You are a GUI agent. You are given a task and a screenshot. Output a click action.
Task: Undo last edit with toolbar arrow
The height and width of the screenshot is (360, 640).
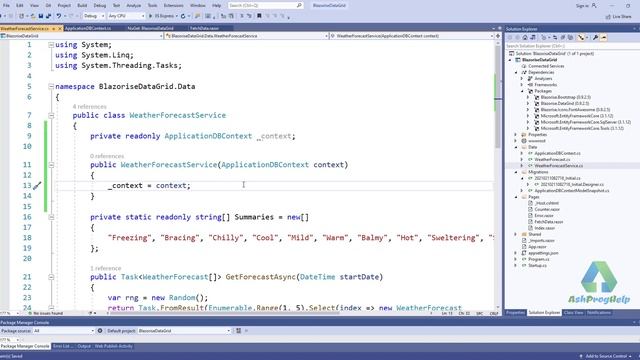59,16
